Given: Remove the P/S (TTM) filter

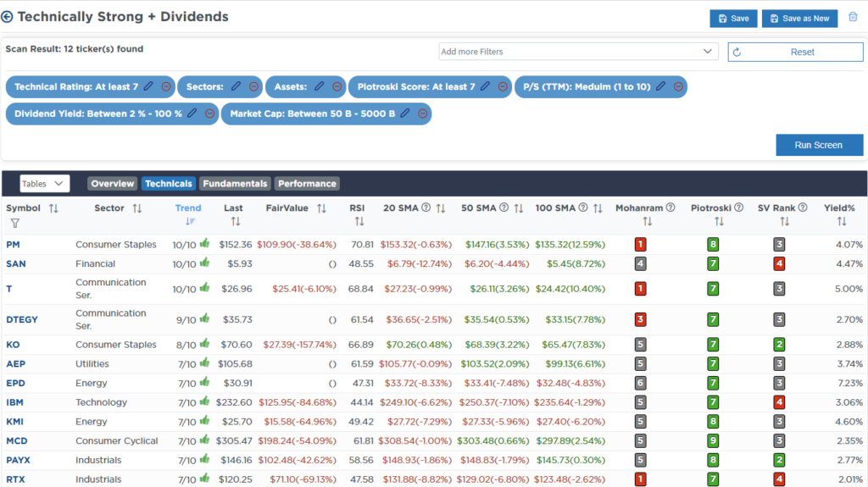Looking at the screenshot, I should (x=679, y=87).
